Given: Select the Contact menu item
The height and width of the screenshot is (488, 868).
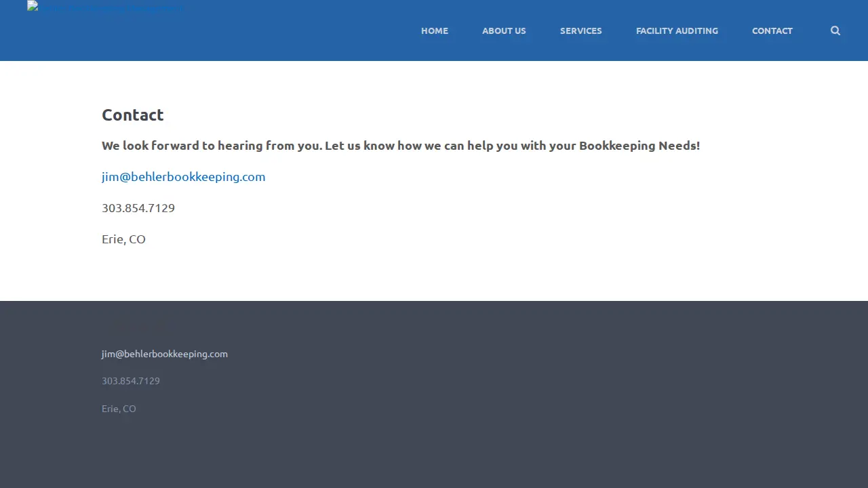Looking at the screenshot, I should 772,30.
